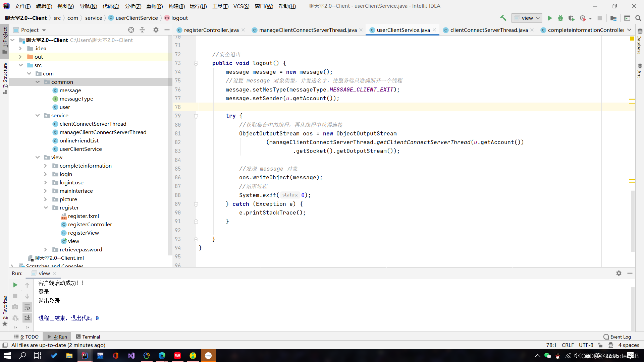The image size is (644, 362).
Task: Switch to registerController.java tab
Action: [x=211, y=30]
